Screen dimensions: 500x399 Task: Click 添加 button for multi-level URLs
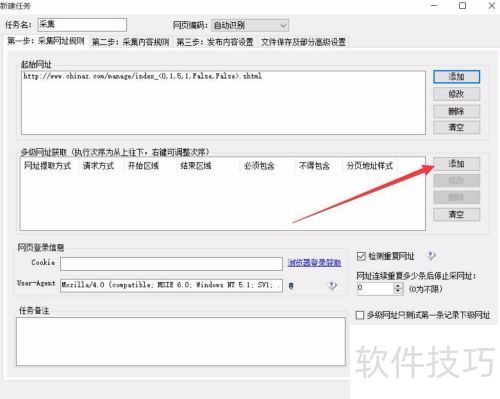[x=456, y=164]
